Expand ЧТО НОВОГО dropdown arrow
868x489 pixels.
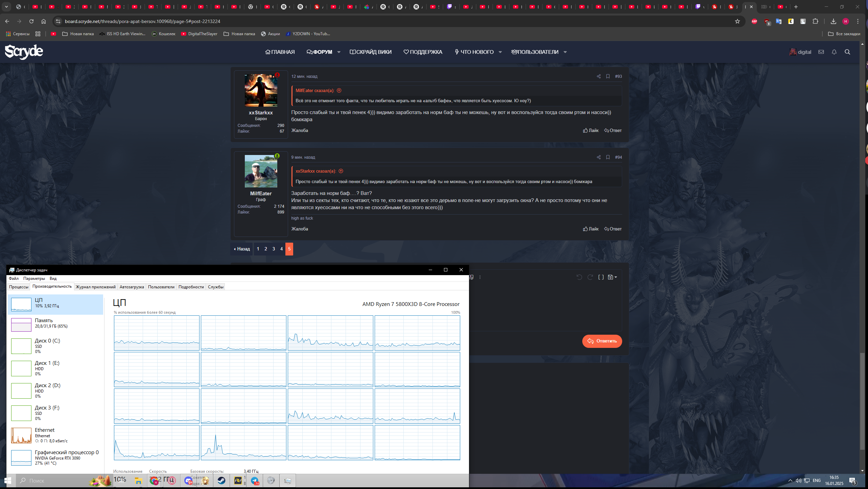pos(500,52)
